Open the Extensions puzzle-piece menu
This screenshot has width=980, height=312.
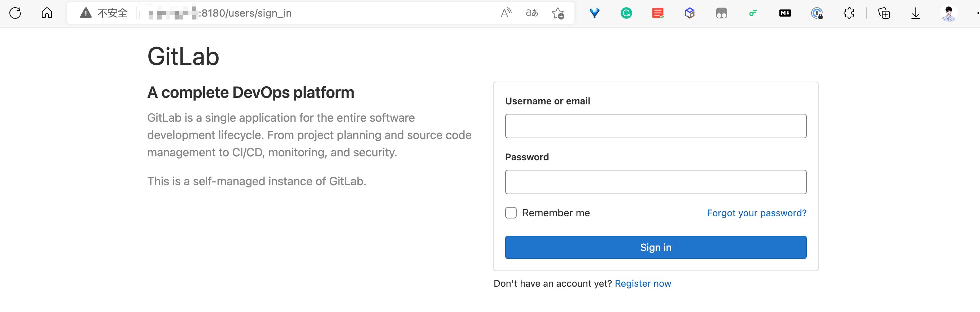click(x=848, y=13)
